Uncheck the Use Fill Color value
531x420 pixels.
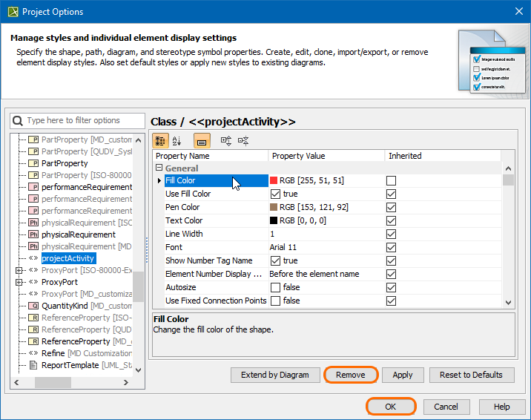coord(275,194)
